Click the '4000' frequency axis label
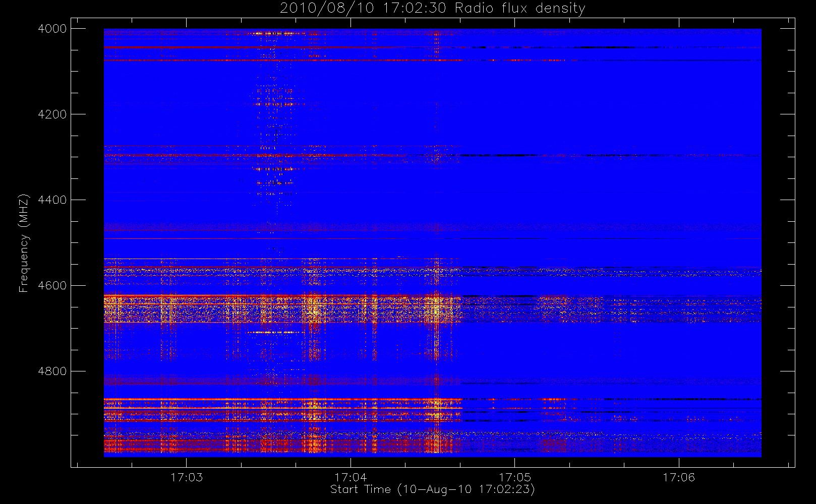This screenshot has width=816, height=504. tap(52, 29)
